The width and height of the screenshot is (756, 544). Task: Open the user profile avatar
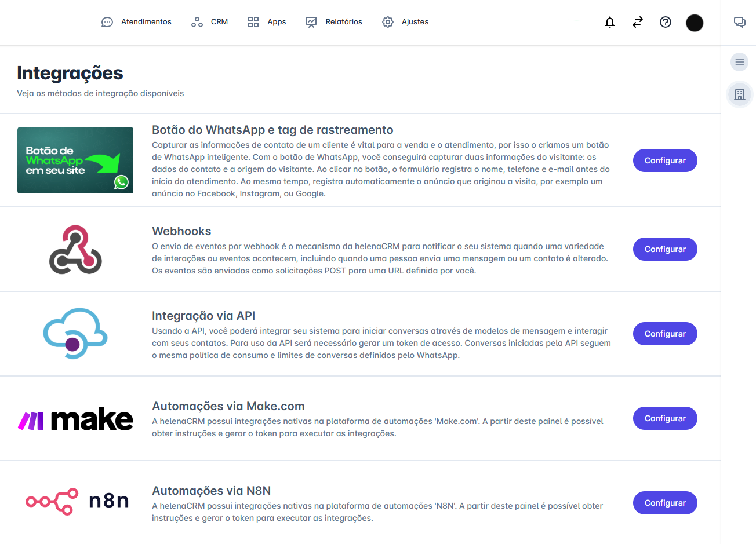click(x=694, y=23)
